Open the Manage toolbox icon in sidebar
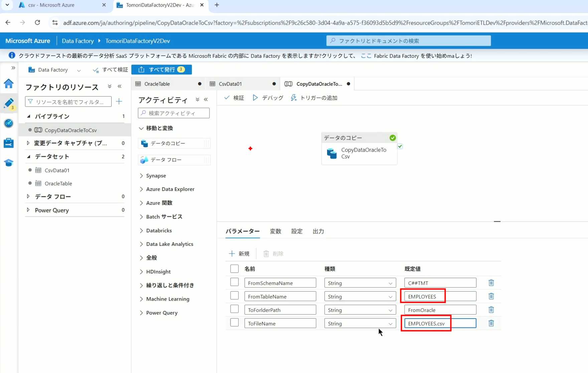This screenshot has height=373, width=588. click(9, 143)
